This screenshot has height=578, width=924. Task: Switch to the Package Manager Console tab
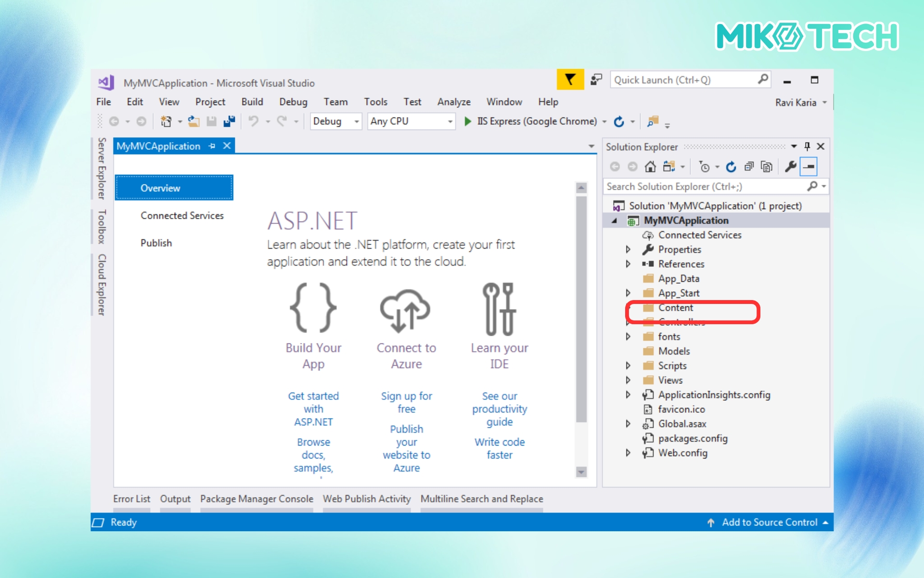coord(257,499)
